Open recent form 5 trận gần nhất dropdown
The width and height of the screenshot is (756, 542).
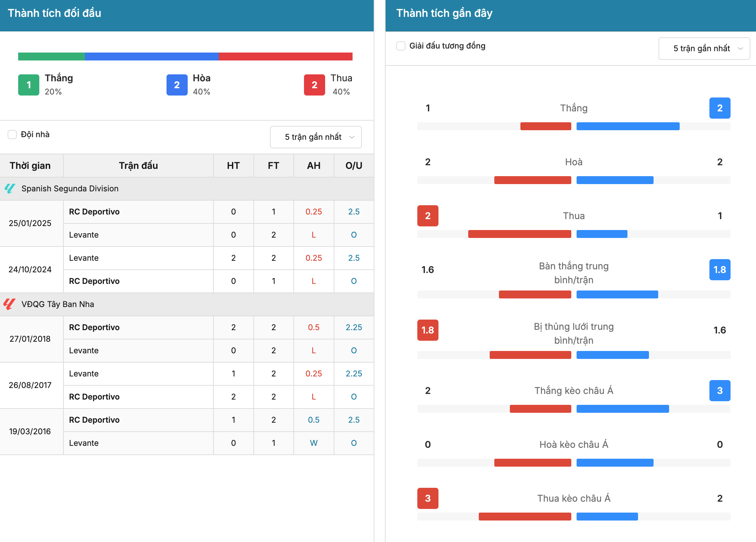(x=704, y=48)
